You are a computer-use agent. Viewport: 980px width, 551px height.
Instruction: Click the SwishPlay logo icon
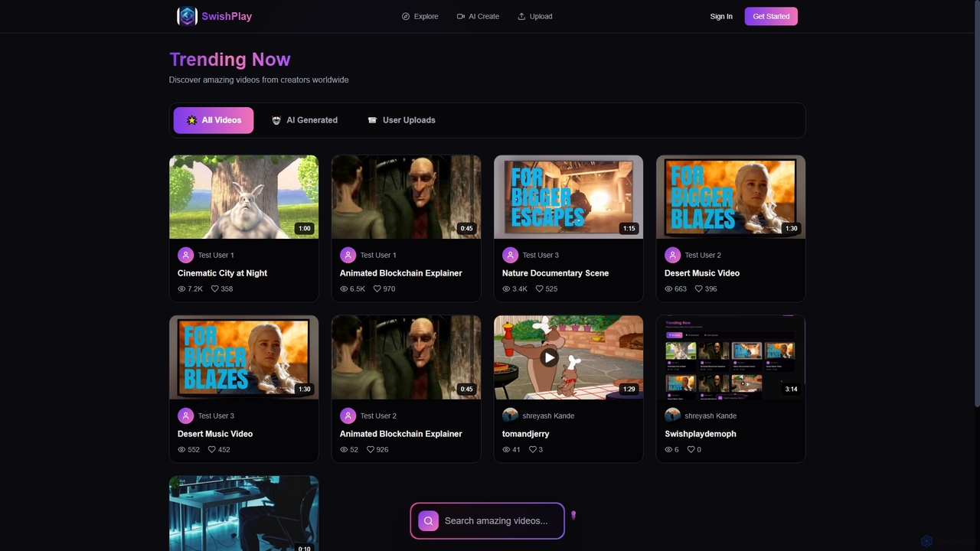[187, 16]
